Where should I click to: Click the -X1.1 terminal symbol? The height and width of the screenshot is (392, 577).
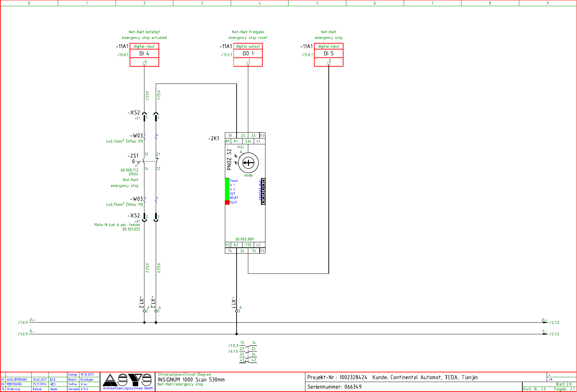237,311
